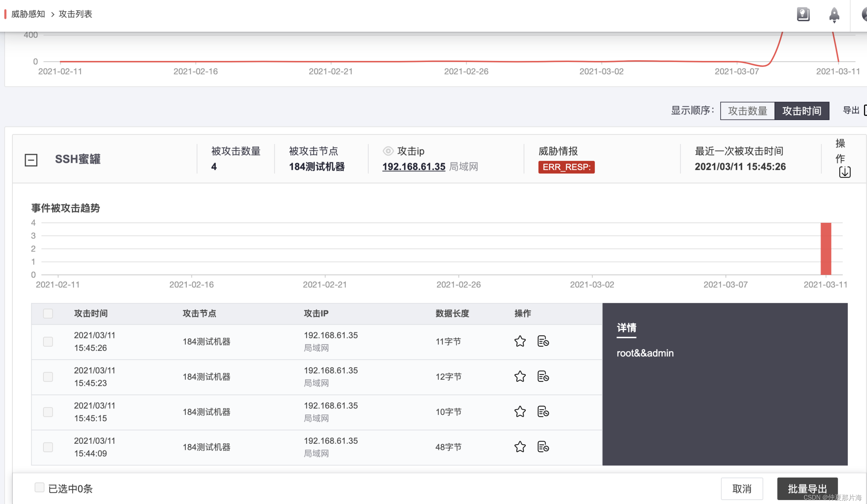Image resolution: width=867 pixels, height=504 pixels.
Task: Click the 攻击时间 column header
Action: pyautogui.click(x=91, y=314)
